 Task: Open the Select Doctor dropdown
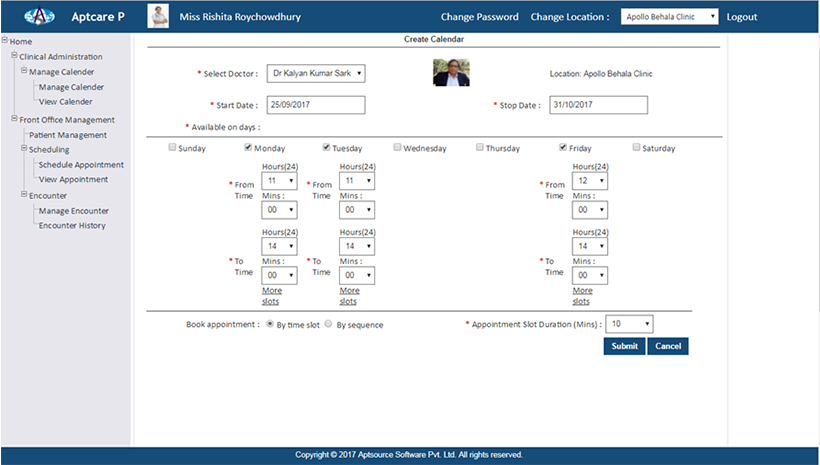[315, 73]
